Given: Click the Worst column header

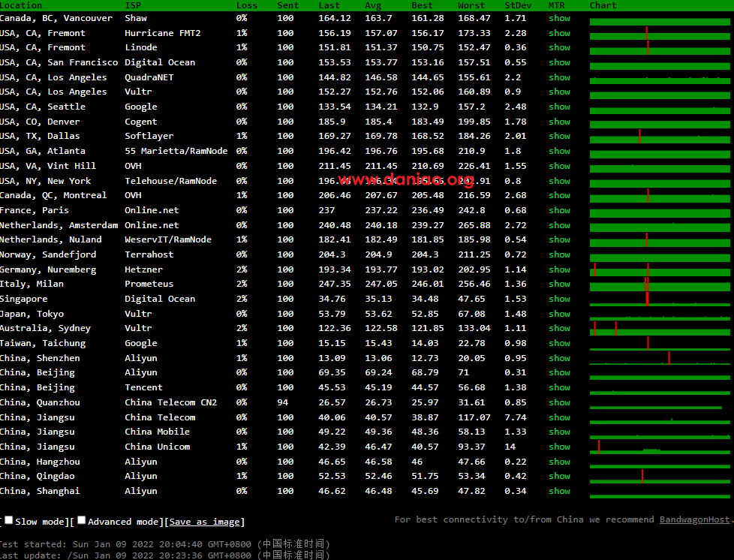Looking at the screenshot, I should point(471,5).
